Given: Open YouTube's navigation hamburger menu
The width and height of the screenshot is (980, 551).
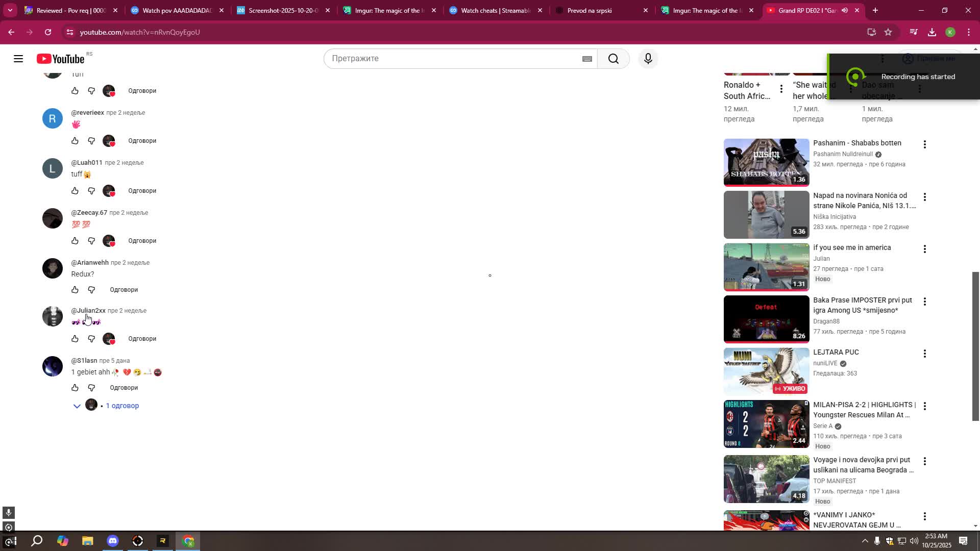Looking at the screenshot, I should (18, 59).
